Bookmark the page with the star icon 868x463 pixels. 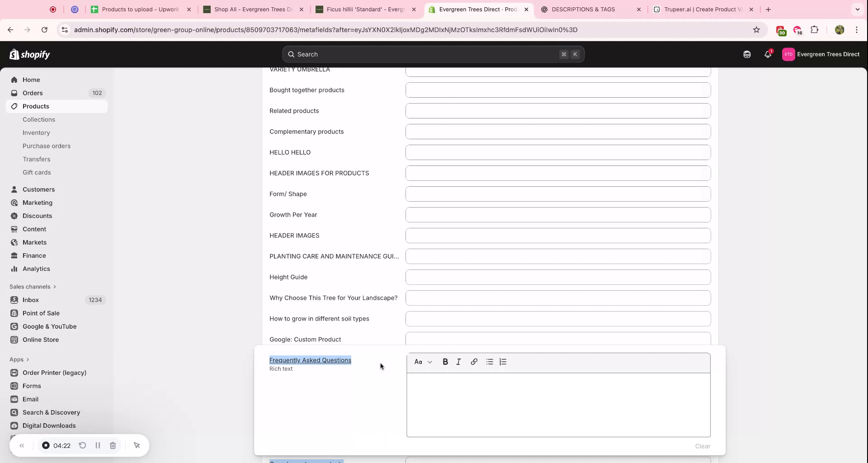pos(757,29)
